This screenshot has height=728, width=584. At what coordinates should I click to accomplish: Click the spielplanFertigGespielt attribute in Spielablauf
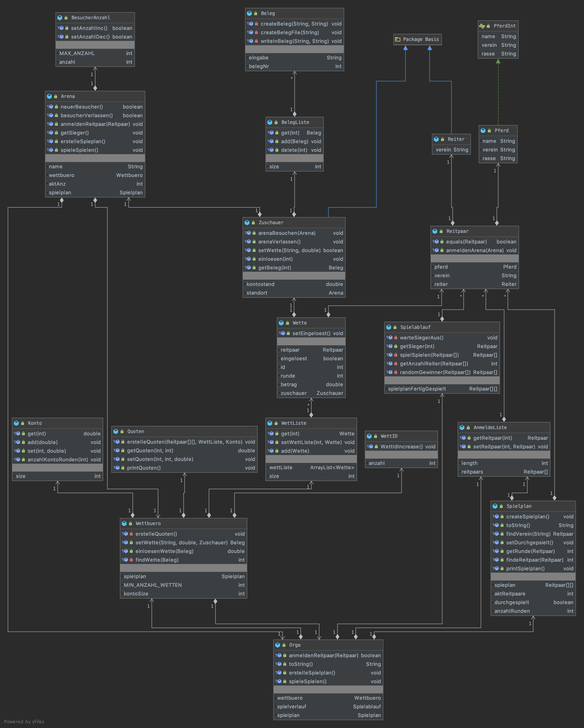point(417,389)
